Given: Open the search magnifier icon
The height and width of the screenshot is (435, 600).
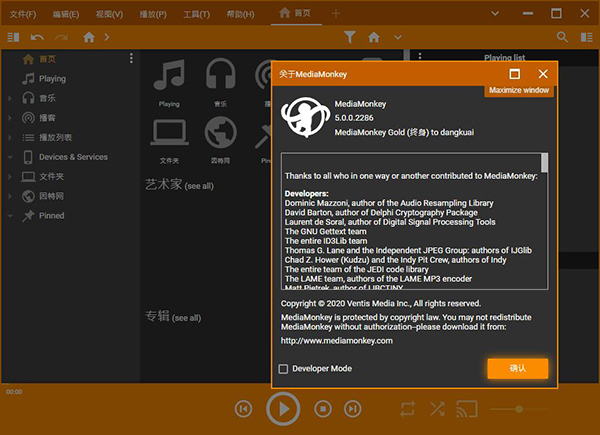Looking at the screenshot, I should [x=562, y=37].
